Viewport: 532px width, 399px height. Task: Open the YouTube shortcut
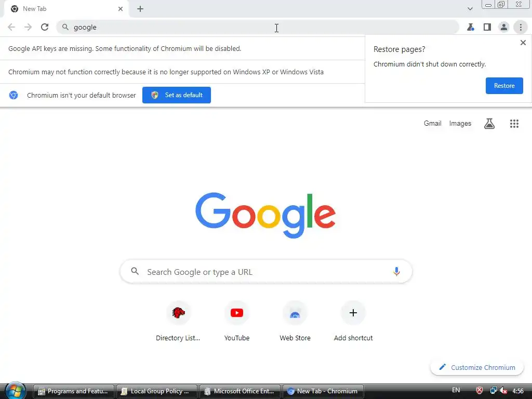pyautogui.click(x=237, y=321)
